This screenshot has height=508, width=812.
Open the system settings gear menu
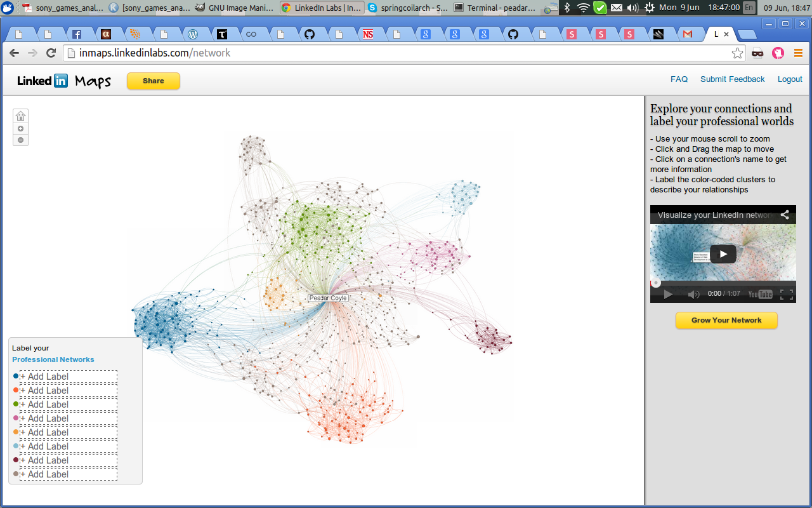pos(650,8)
